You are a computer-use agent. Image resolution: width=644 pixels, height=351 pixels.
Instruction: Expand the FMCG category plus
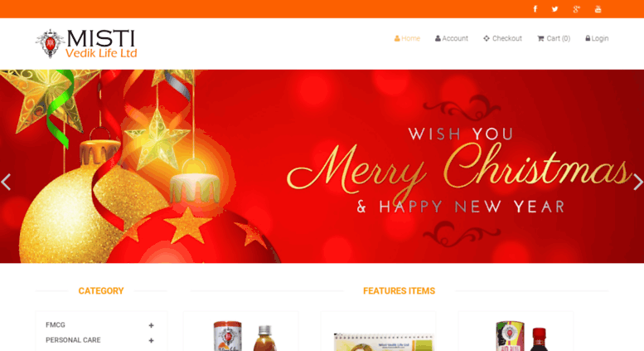(151, 325)
